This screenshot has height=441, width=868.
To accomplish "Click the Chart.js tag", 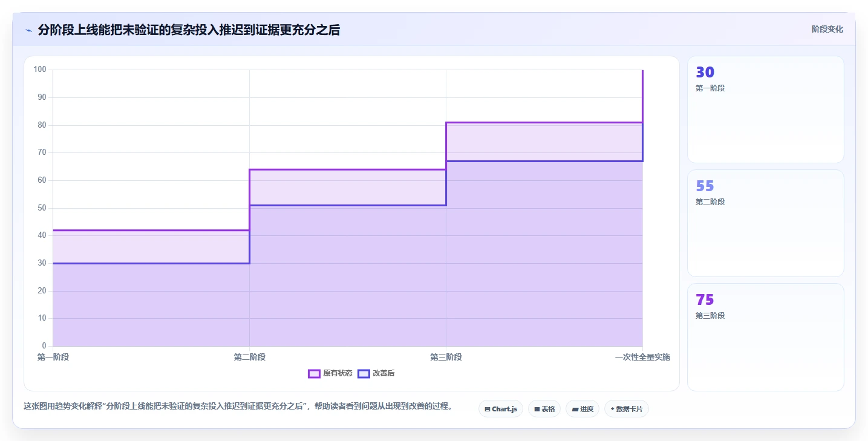I will tap(501, 409).
